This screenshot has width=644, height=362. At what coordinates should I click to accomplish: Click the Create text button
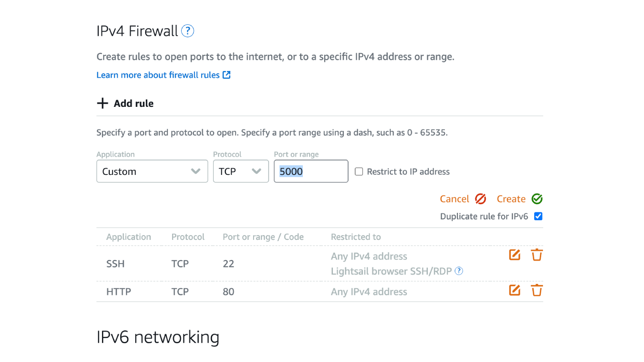(511, 199)
